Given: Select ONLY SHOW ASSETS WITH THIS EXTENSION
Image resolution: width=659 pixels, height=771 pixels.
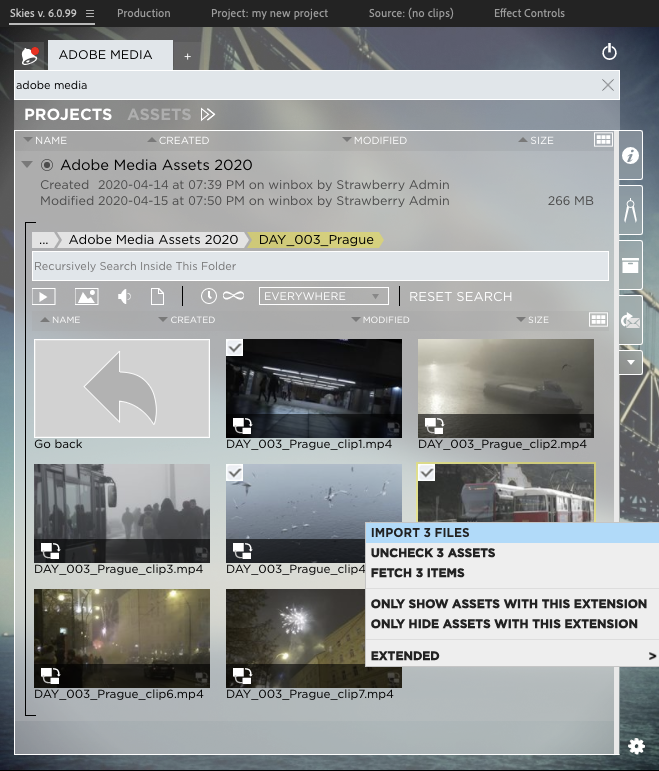Looking at the screenshot, I should [x=512, y=603].
